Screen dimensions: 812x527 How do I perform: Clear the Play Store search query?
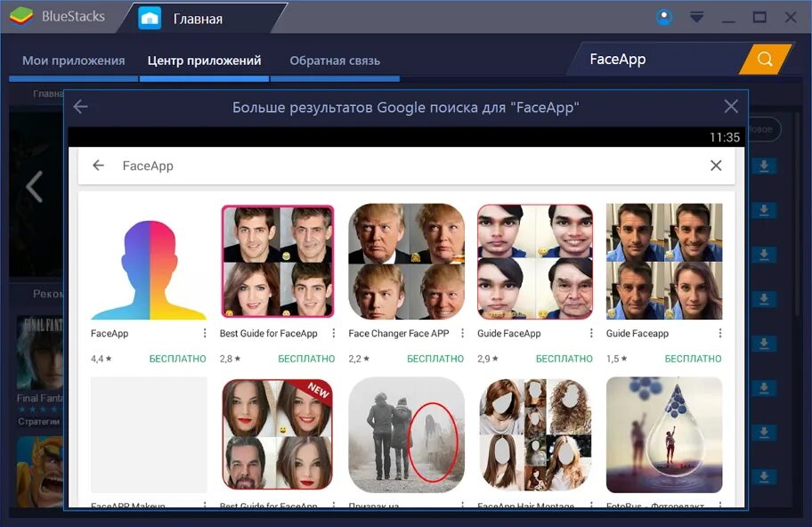click(716, 166)
